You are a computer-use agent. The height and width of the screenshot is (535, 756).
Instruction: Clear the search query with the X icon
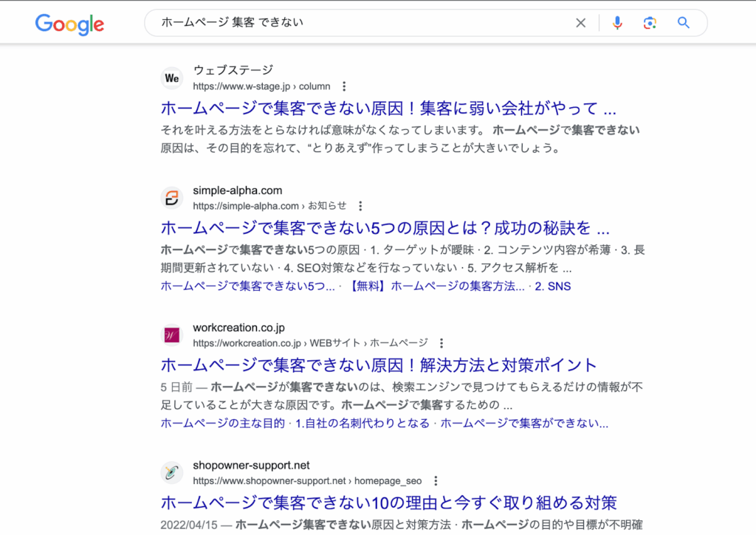click(x=580, y=23)
